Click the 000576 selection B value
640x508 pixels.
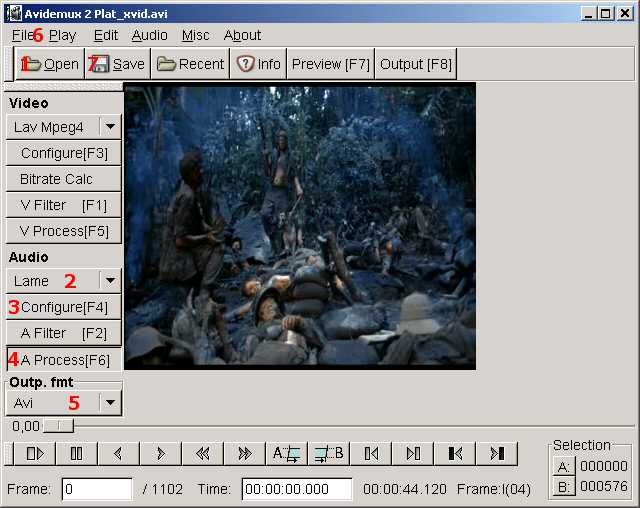pos(604,486)
